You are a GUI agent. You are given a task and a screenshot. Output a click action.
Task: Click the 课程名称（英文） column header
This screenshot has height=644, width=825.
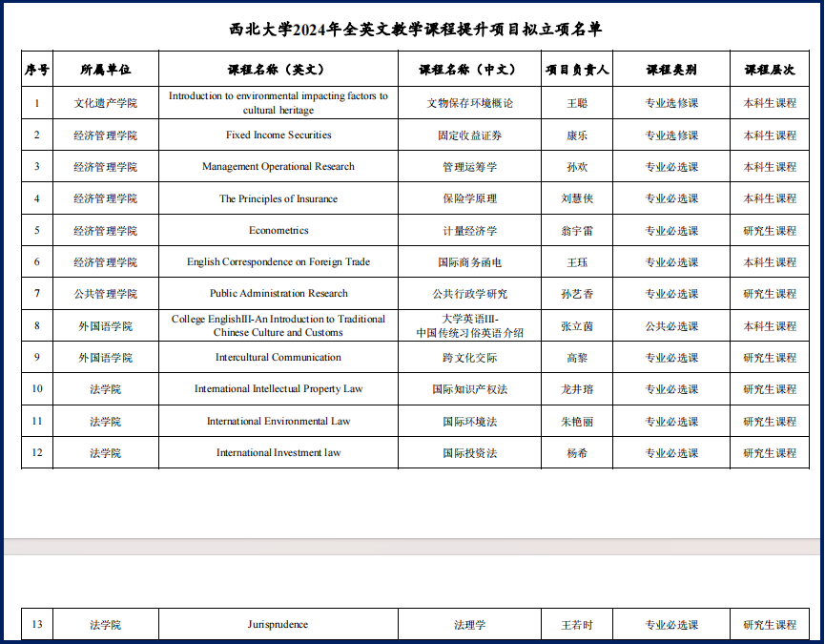(x=278, y=70)
